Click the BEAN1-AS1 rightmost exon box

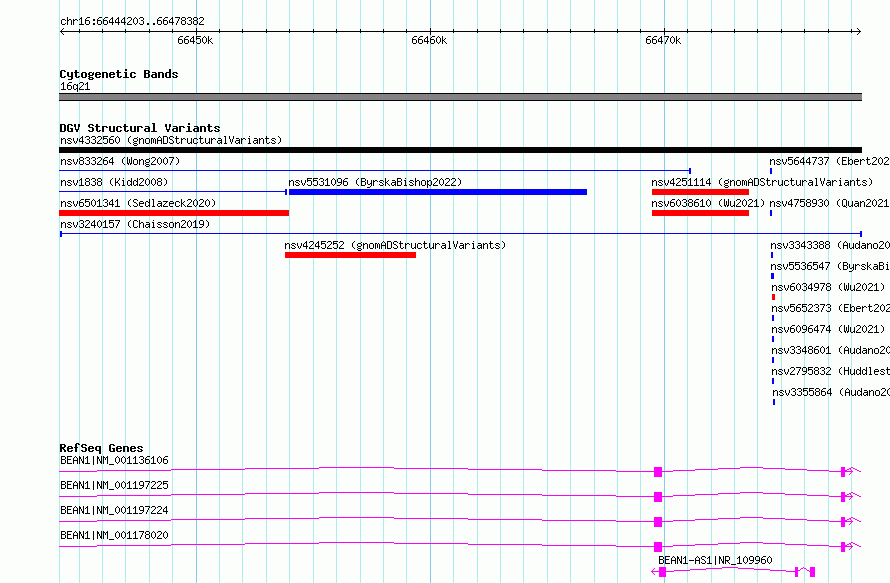813,572
